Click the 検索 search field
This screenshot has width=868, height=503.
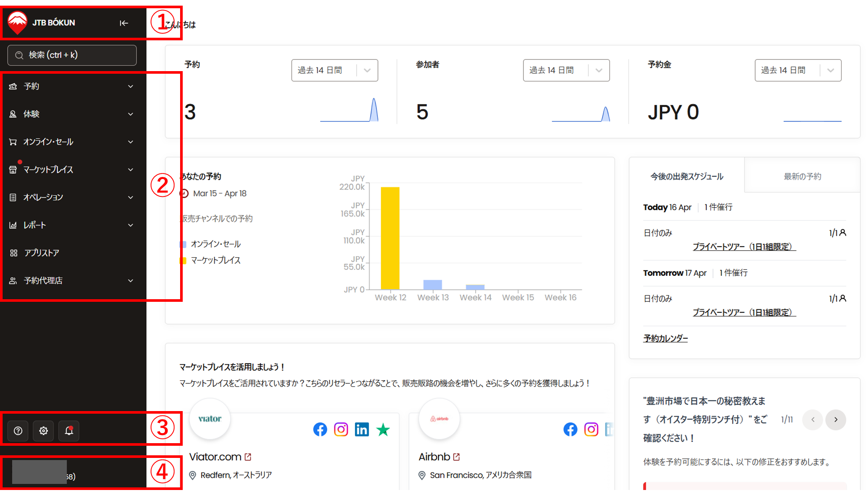(x=72, y=55)
